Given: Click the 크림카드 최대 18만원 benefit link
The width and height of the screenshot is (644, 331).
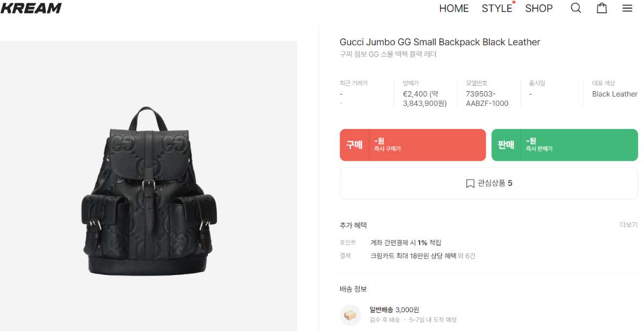Looking at the screenshot, I should (413, 256).
